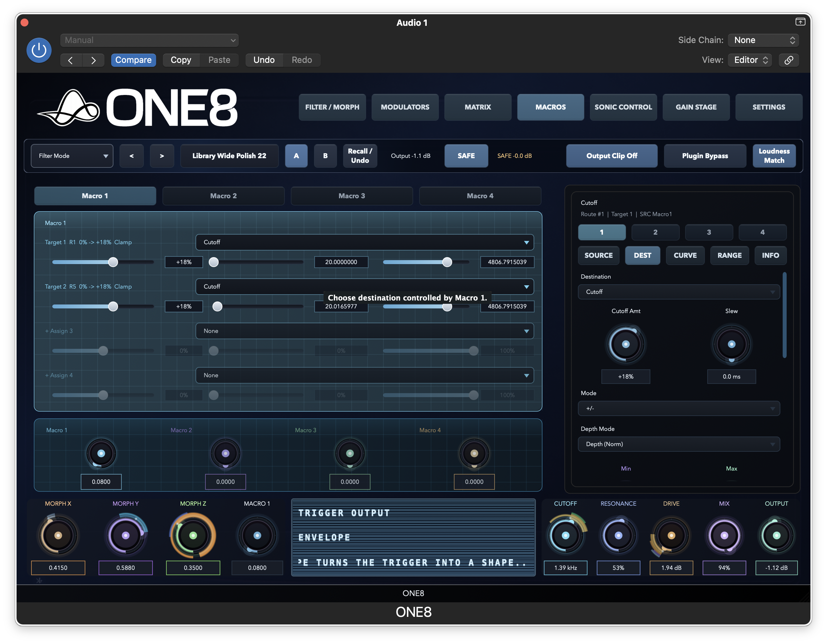
Task: Click the MORPH X value field 0.4150
Action: pyautogui.click(x=58, y=568)
